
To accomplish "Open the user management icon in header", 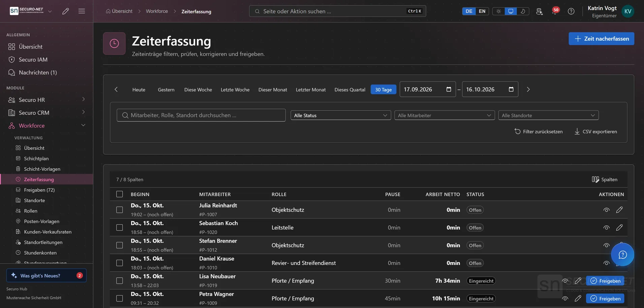I will click(x=539, y=11).
